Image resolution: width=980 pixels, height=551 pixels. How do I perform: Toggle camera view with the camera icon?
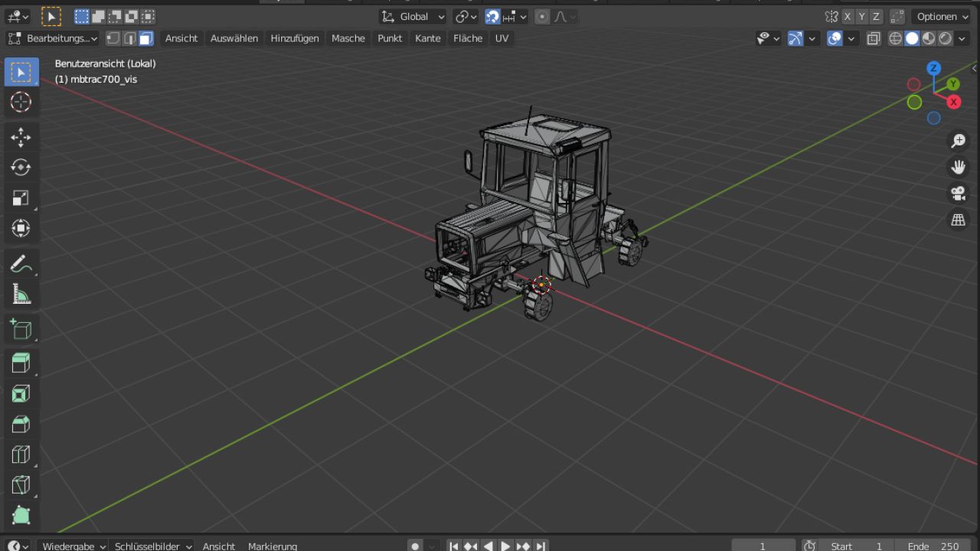(958, 194)
